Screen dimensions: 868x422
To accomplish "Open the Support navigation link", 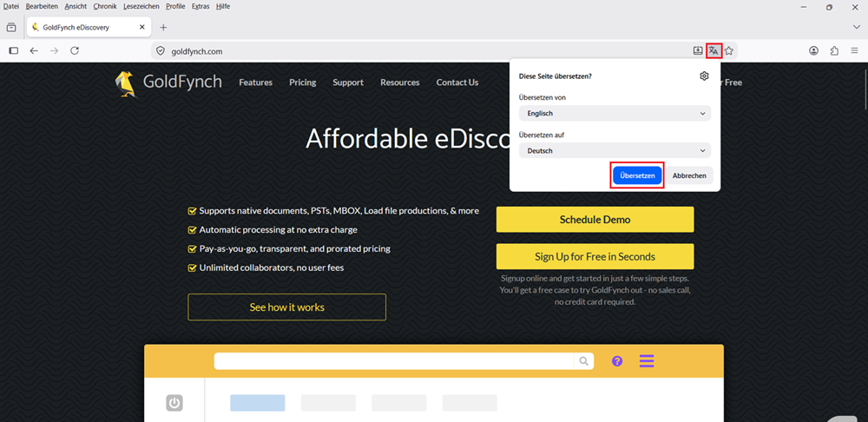I will [348, 82].
